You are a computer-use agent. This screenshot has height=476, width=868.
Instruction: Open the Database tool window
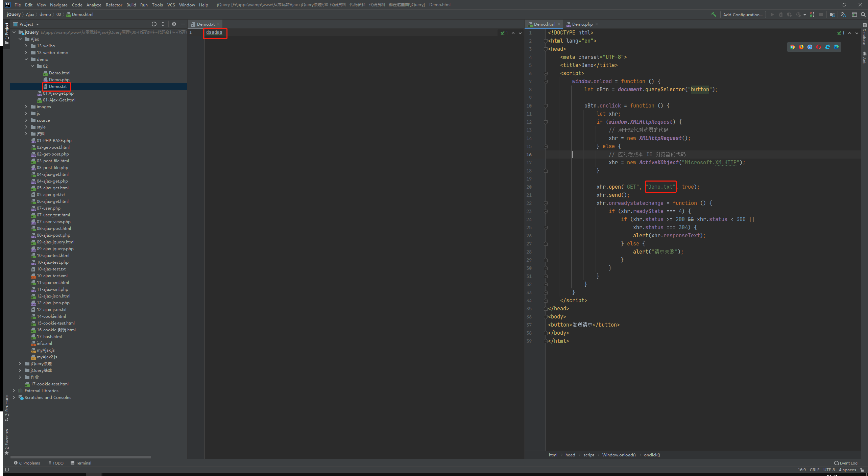(864, 34)
